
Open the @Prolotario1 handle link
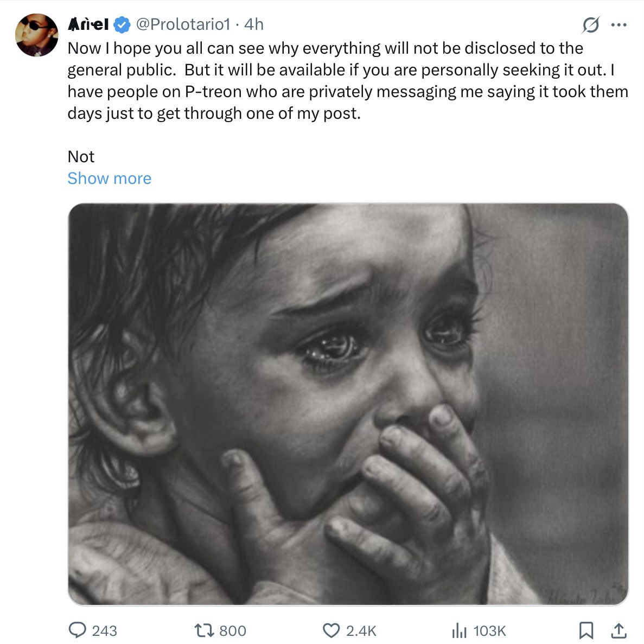(183, 24)
